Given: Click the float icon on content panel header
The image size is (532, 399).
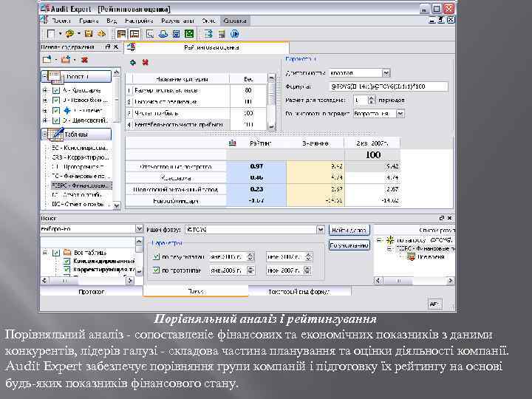Looking at the screenshot, I should coord(108,47).
